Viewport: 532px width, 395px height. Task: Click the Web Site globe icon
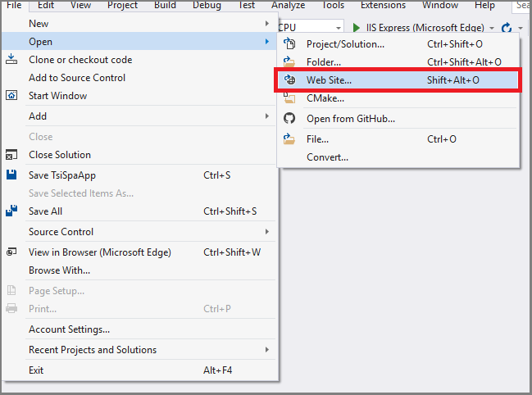tap(289, 79)
